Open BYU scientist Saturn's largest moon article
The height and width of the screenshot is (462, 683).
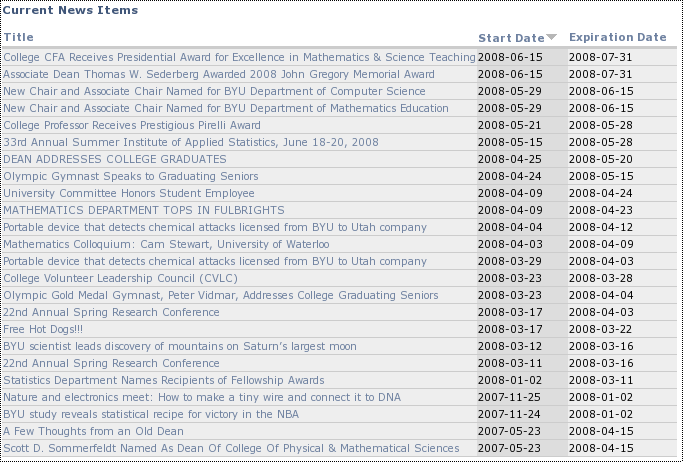[179, 346]
